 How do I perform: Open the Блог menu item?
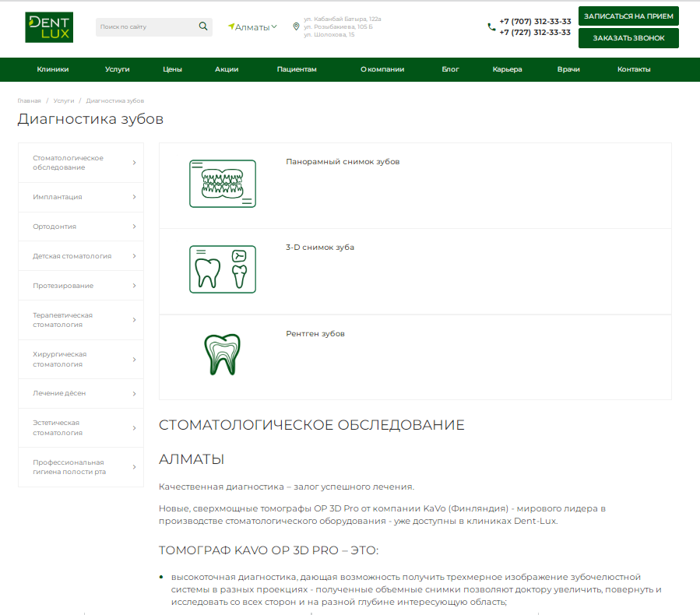[451, 69]
